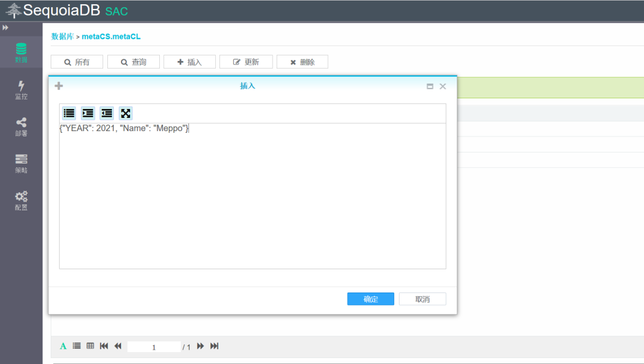Click the 删除 (Delete) button
The height and width of the screenshot is (364, 644).
(302, 62)
